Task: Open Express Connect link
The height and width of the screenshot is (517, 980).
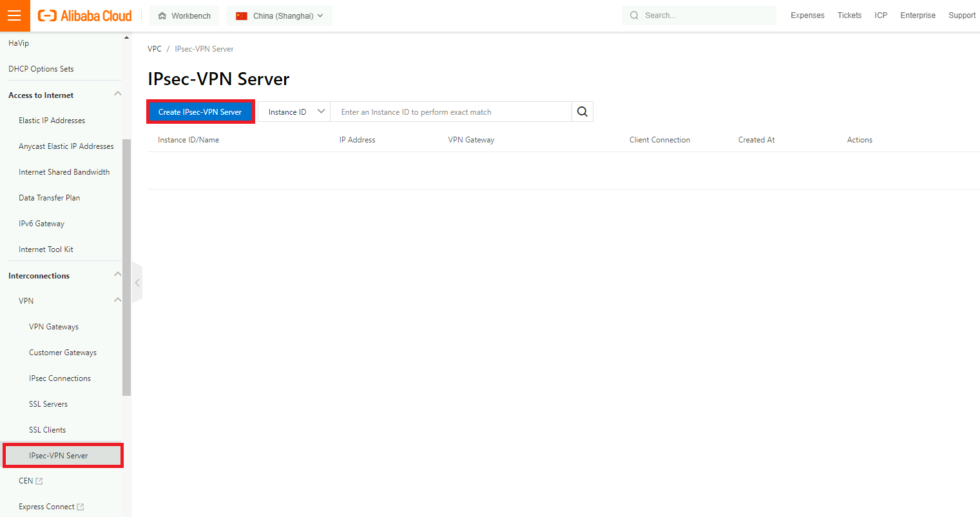Action: coord(46,507)
